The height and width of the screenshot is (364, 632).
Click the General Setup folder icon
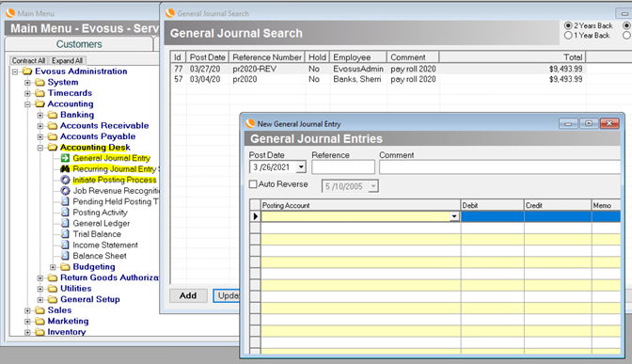point(53,299)
